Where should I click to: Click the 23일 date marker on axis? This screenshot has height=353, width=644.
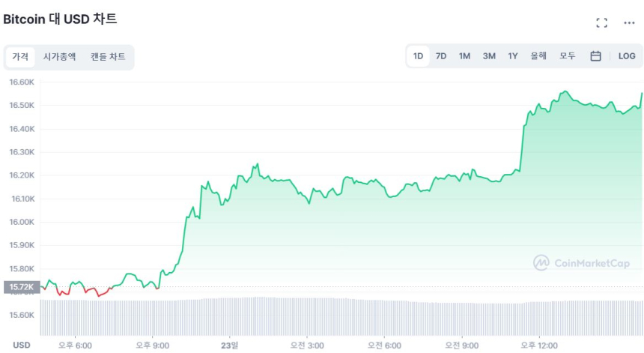[x=229, y=345]
